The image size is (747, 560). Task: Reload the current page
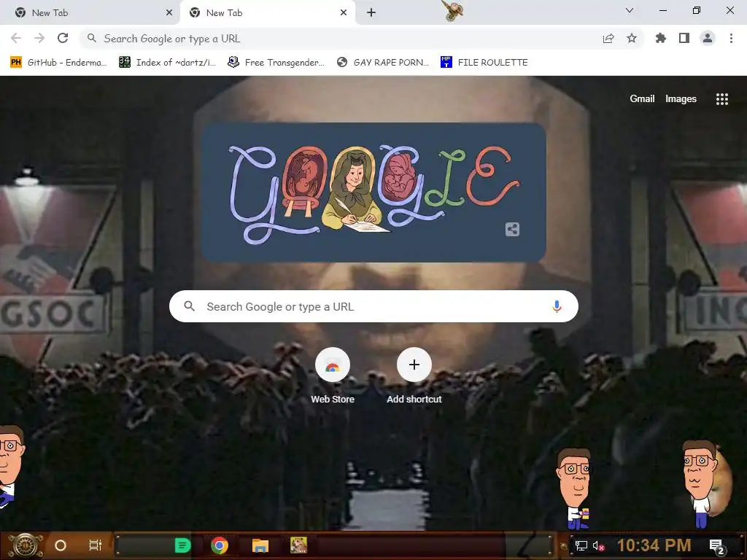63,38
